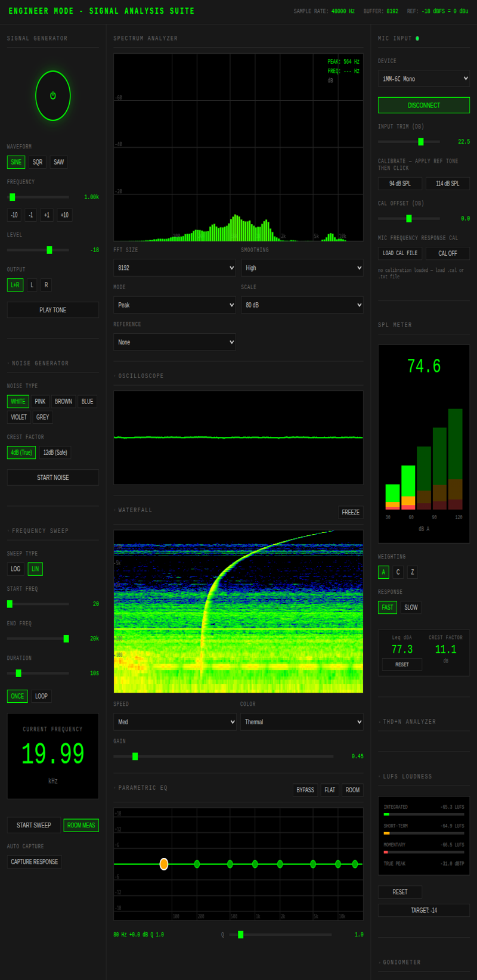The height and width of the screenshot is (980, 477).
Task: Set SPL response to SLOW
Action: (411, 607)
